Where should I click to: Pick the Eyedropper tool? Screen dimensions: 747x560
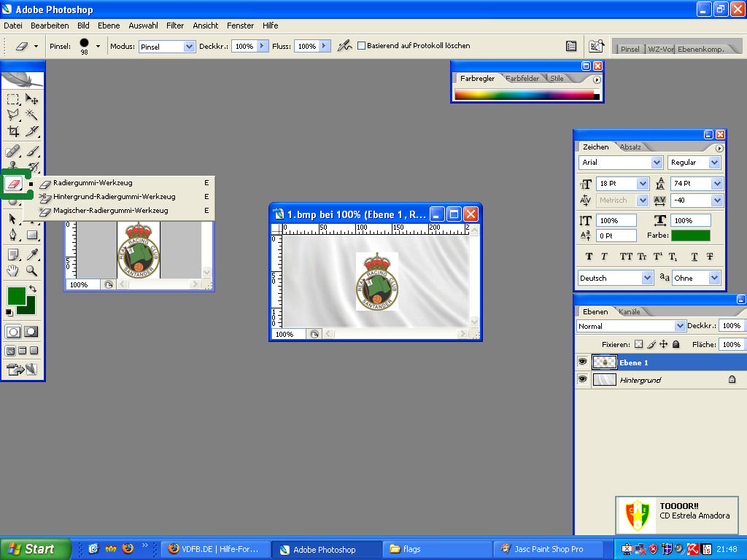click(x=32, y=254)
